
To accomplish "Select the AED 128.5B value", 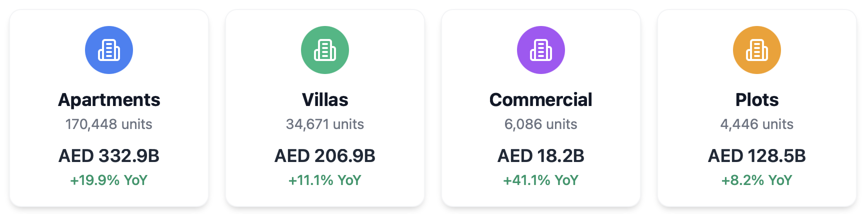I will (x=757, y=156).
